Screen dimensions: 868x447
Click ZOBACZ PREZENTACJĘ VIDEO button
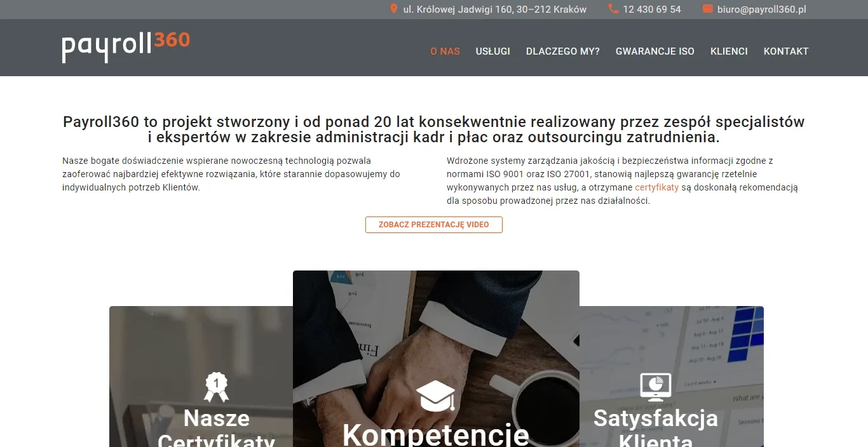click(x=434, y=225)
